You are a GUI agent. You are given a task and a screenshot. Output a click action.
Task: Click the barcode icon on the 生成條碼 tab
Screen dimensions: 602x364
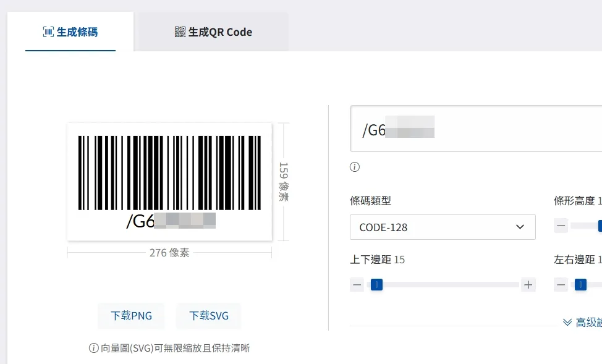[x=49, y=32]
